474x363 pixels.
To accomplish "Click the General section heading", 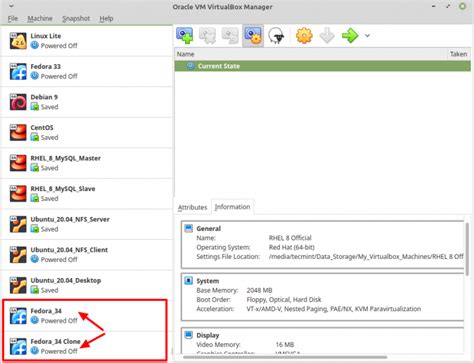I will (209, 229).
